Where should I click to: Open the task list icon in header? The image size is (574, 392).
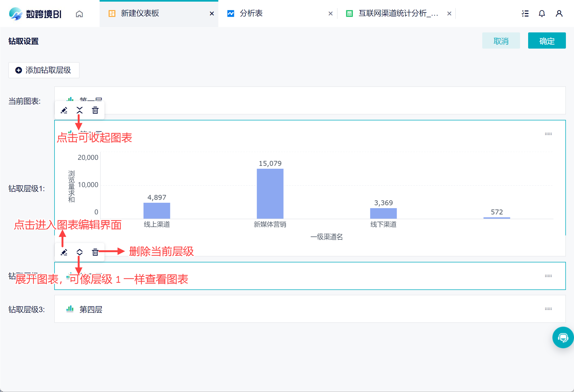525,13
